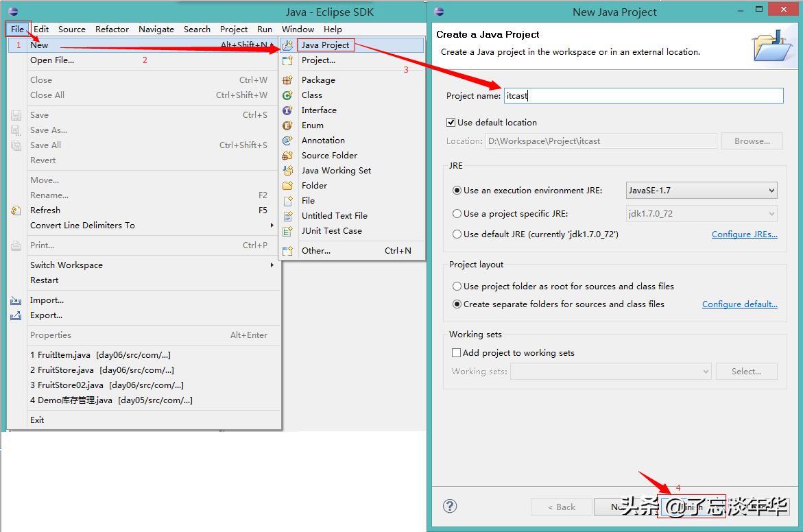Click the help question mark icon in dialog
The width and height of the screenshot is (803, 532).
(x=450, y=507)
